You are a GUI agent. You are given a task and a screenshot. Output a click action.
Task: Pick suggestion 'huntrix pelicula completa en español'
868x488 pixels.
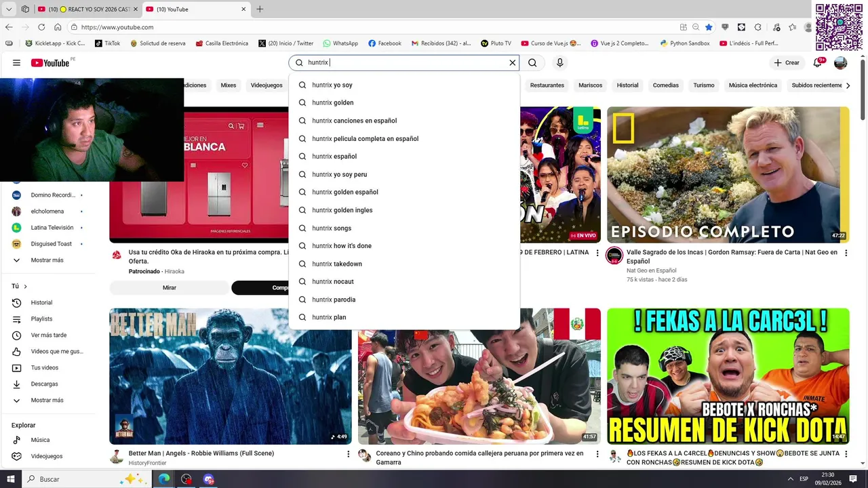tap(404, 138)
